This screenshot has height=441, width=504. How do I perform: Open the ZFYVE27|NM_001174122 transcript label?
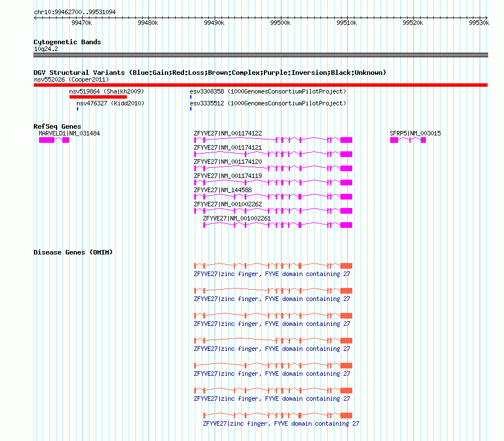tap(228, 133)
